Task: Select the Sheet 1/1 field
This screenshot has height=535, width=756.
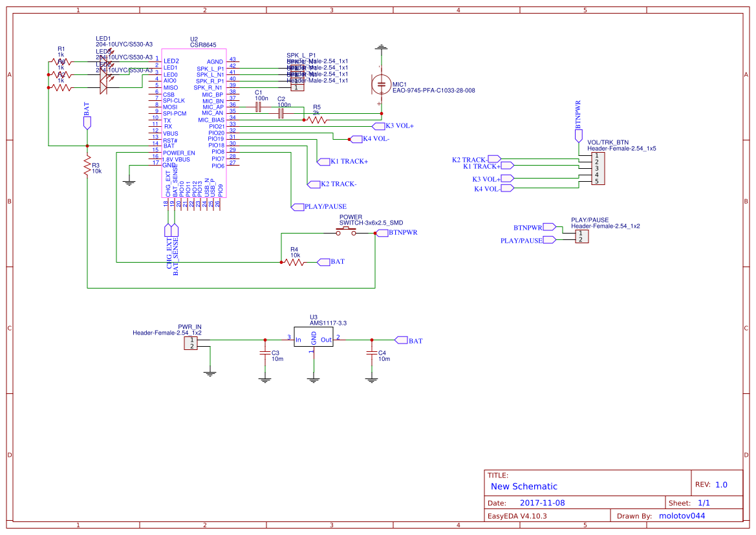Action: (703, 502)
